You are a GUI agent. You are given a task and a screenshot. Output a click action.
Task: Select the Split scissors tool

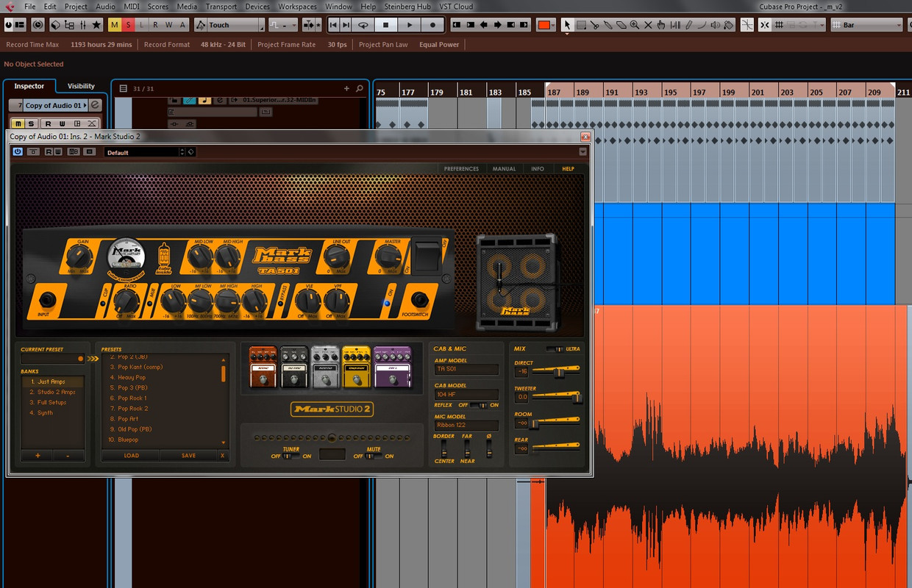(594, 25)
